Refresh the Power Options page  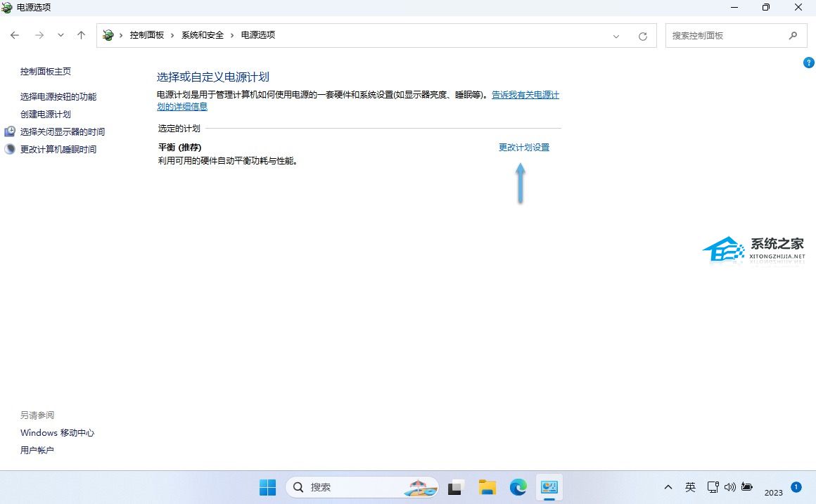642,36
